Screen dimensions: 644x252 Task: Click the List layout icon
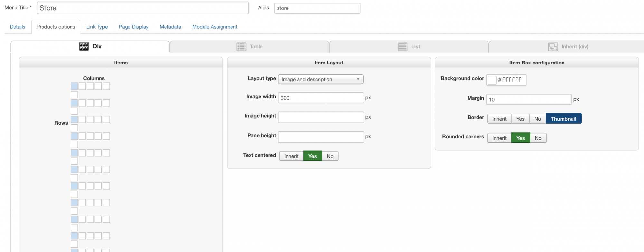pyautogui.click(x=402, y=47)
